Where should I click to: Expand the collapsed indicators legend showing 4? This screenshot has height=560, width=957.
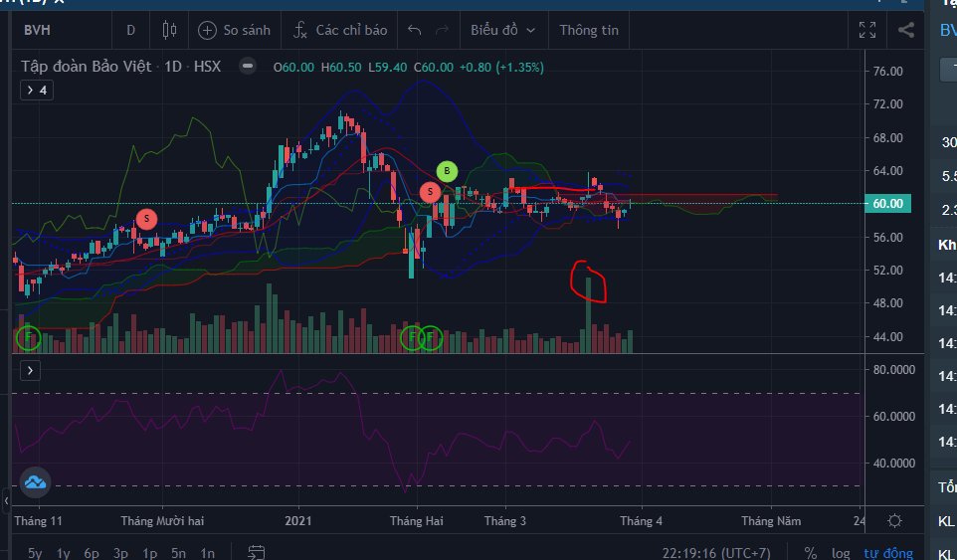click(37, 90)
